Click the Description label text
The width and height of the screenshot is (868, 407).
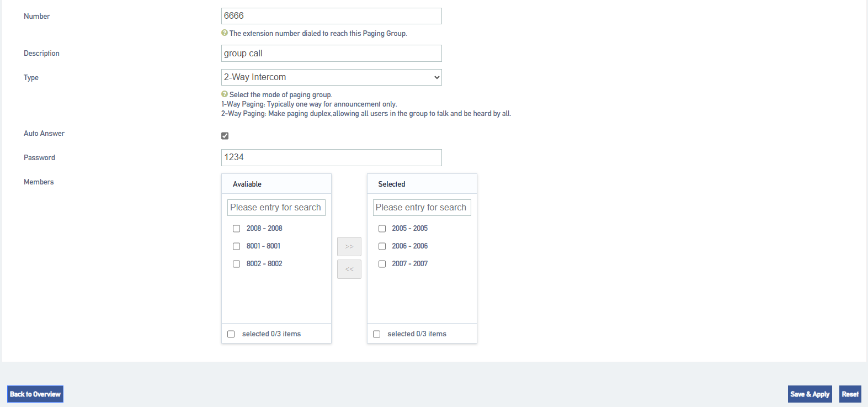(41, 53)
